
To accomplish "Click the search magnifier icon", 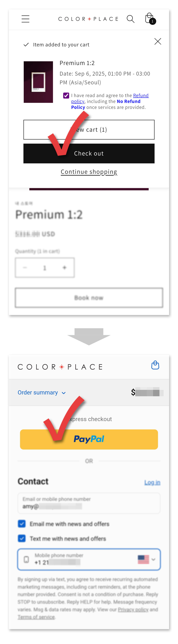I will point(130,19).
